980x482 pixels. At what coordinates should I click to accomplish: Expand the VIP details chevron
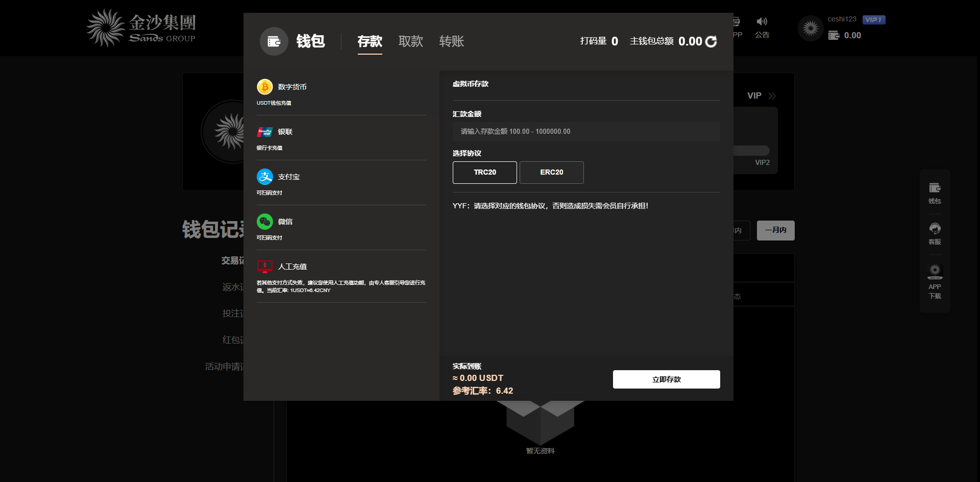[x=772, y=96]
